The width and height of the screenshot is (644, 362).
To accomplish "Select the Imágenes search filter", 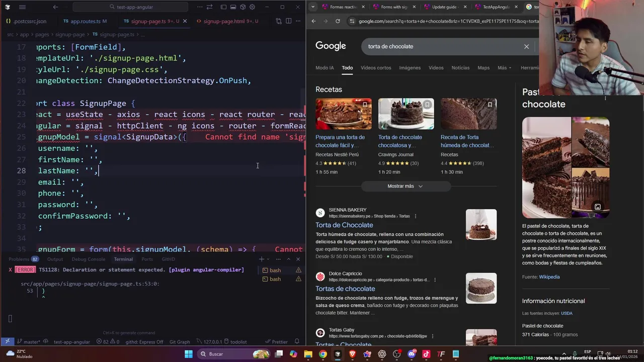I will click(410, 68).
